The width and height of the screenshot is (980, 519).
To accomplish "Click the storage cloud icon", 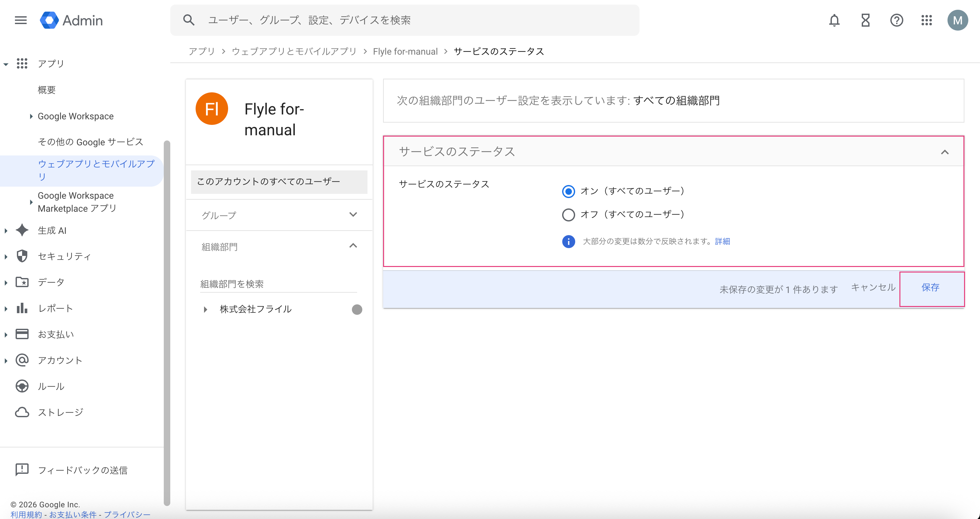I will click(22, 412).
